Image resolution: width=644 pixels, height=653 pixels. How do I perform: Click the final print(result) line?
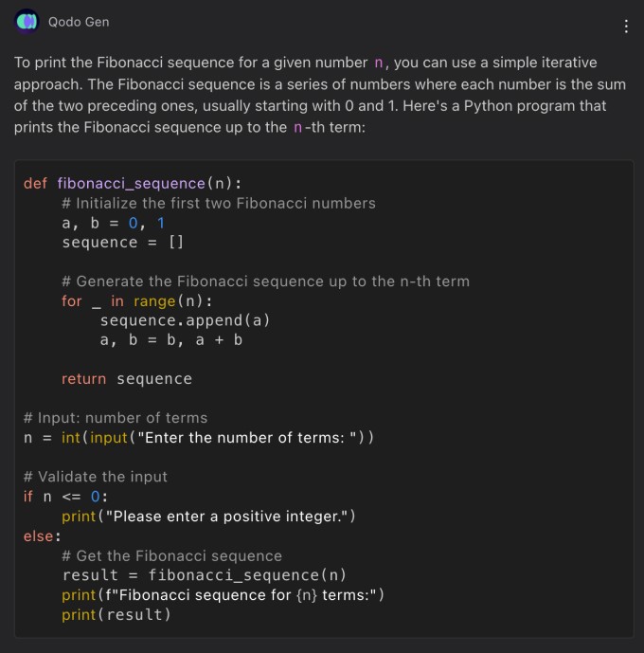[116, 615]
